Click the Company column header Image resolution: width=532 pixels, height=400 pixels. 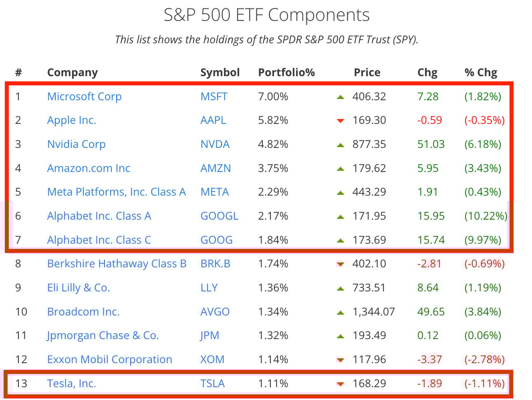click(x=72, y=73)
